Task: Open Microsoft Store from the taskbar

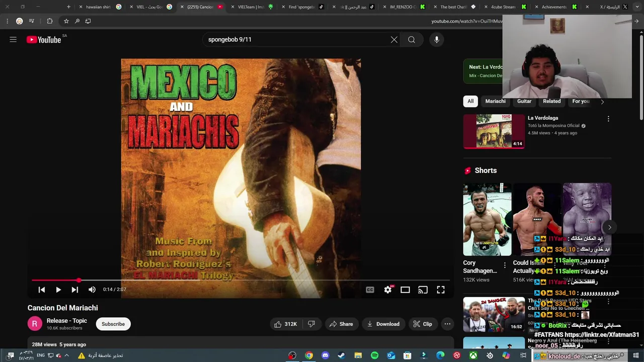Action: click(x=407, y=355)
